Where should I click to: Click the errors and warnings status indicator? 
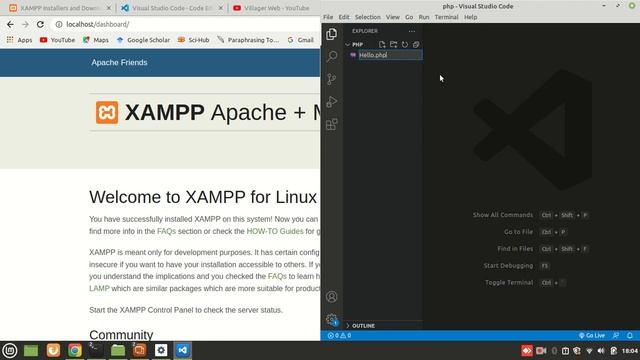339,336
